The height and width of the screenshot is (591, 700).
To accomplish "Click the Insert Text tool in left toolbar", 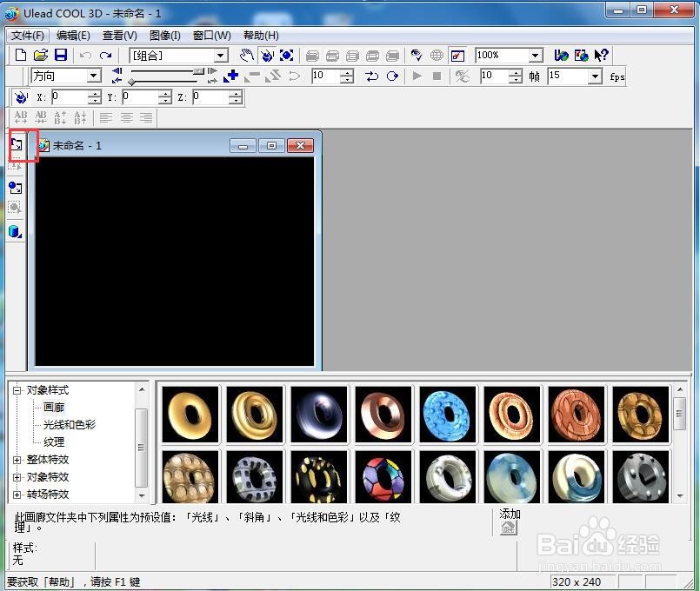I will (x=16, y=144).
